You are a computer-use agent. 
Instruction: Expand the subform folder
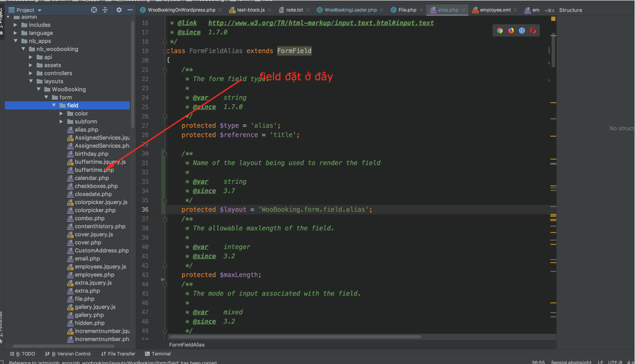point(61,121)
